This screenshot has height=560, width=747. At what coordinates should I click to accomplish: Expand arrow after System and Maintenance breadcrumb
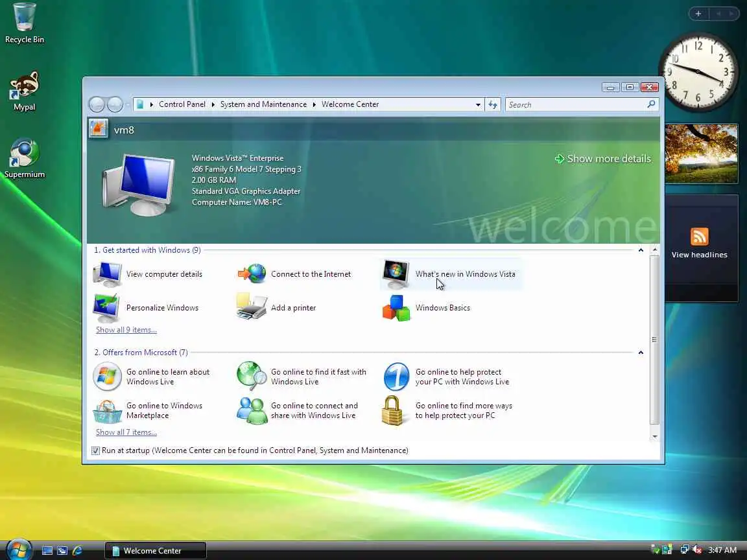tap(314, 104)
